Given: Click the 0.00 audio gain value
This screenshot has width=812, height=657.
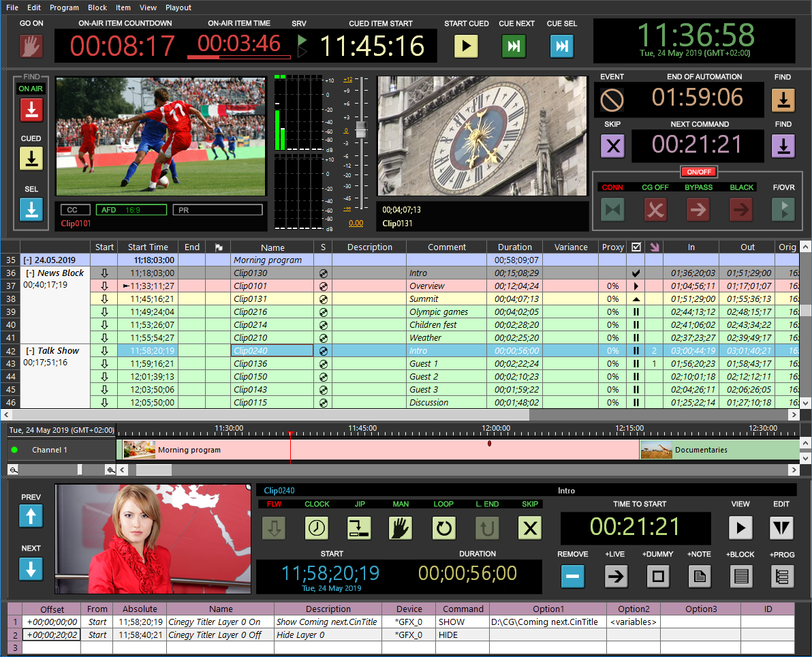Looking at the screenshot, I should [356, 224].
